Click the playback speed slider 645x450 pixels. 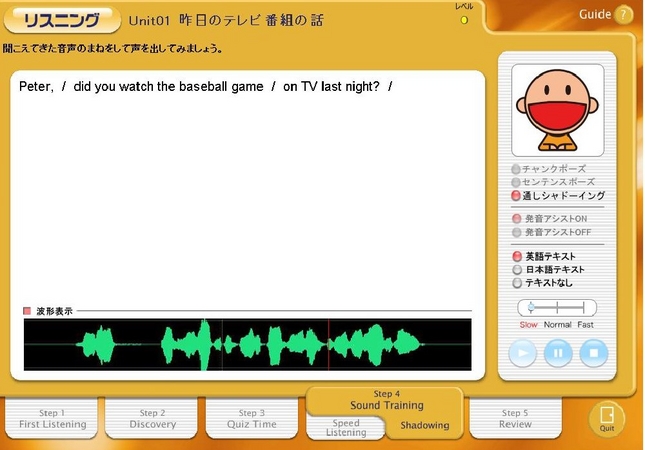557,308
